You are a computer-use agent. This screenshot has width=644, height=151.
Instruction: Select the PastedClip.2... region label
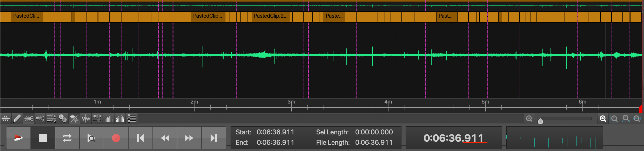tap(271, 16)
